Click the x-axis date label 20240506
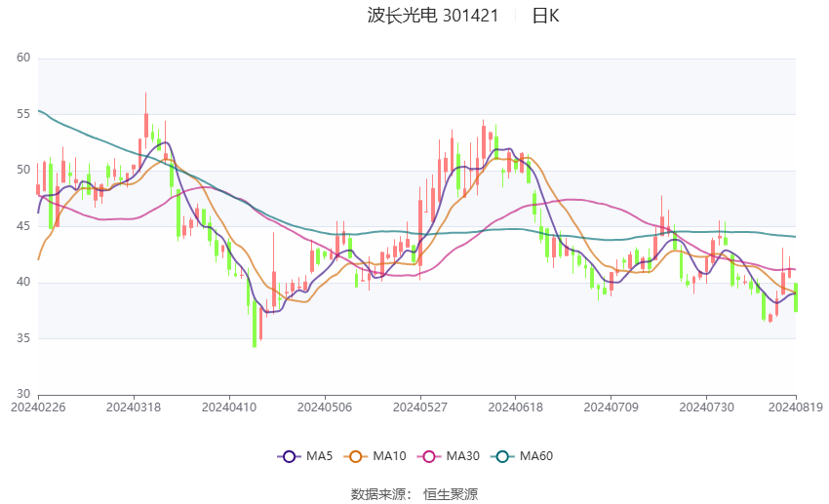 point(325,407)
